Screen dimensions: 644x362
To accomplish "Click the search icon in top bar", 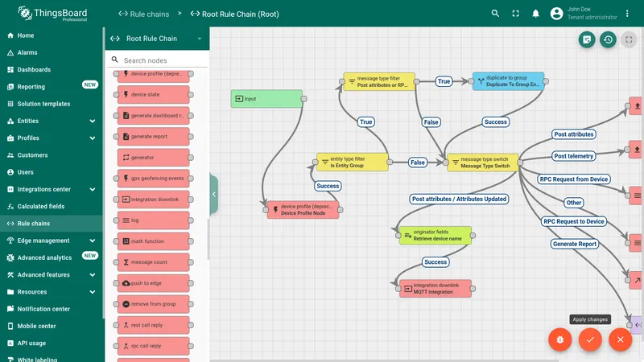I will (495, 14).
